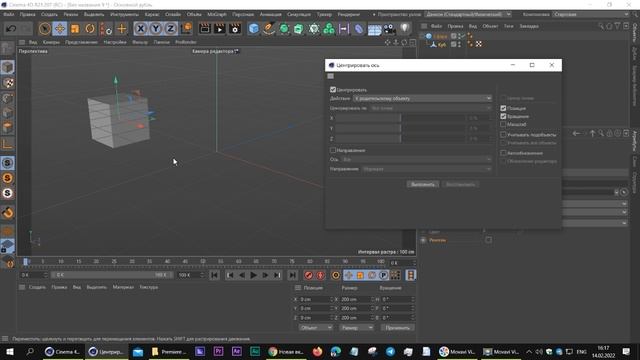Open the Размер mode dropdown

click(357, 328)
